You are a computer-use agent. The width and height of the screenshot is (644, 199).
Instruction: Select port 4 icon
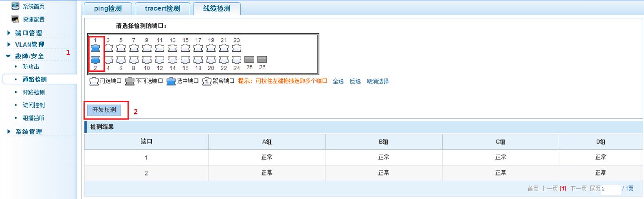coord(108,59)
